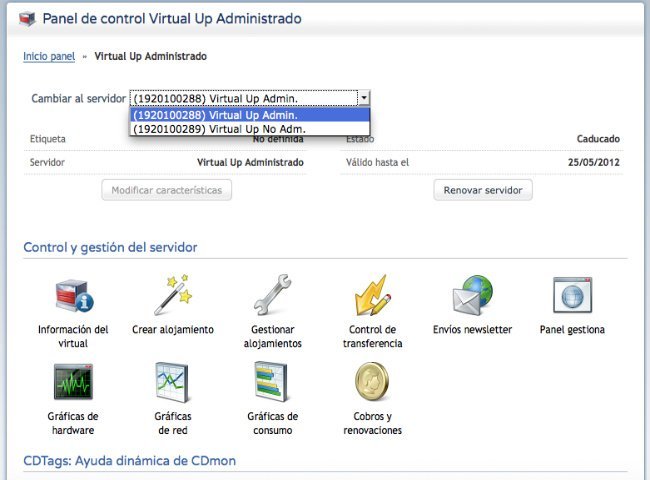Click Modificar características button
The width and height of the screenshot is (650, 480).
pyautogui.click(x=167, y=190)
